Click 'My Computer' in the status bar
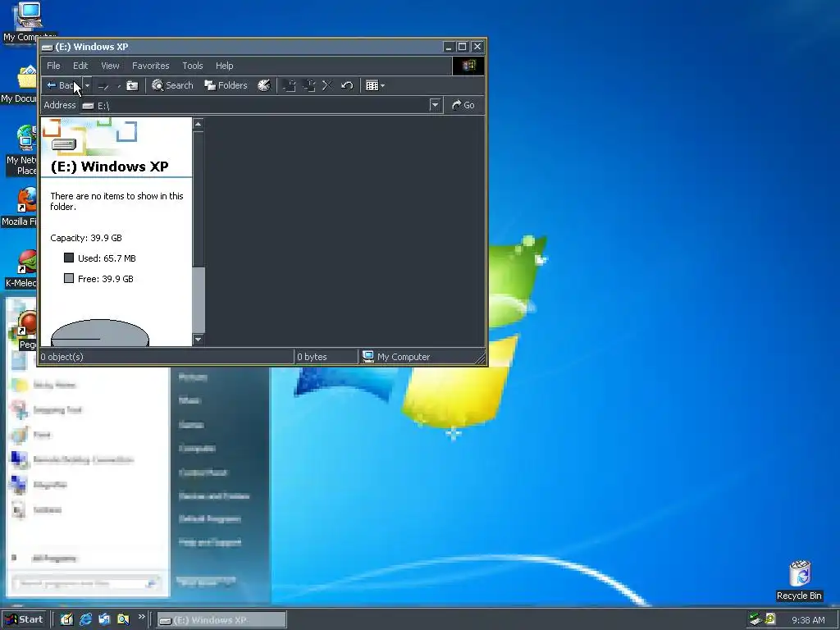Screen dimensions: 840x630 click(396, 357)
